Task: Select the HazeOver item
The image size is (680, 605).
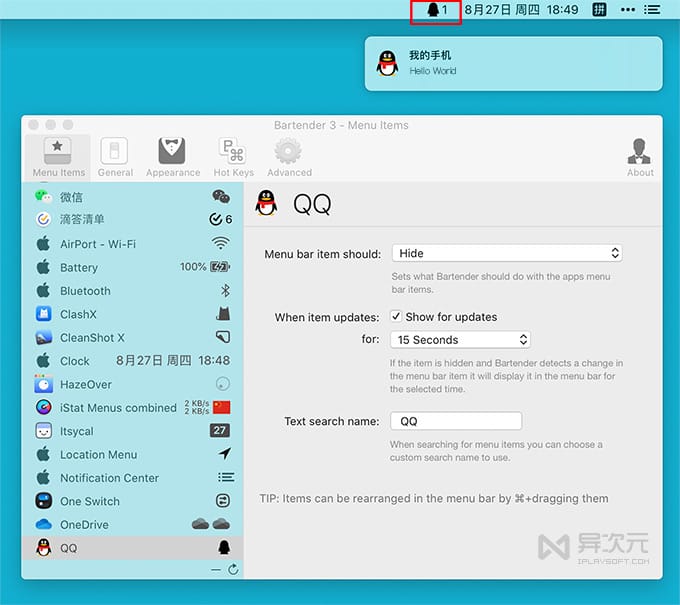Action: pos(132,384)
